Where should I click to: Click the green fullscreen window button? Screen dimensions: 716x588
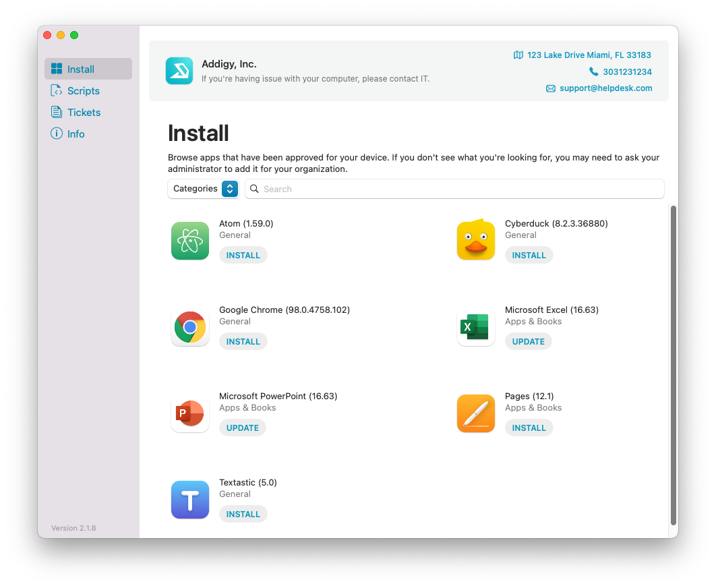point(74,35)
